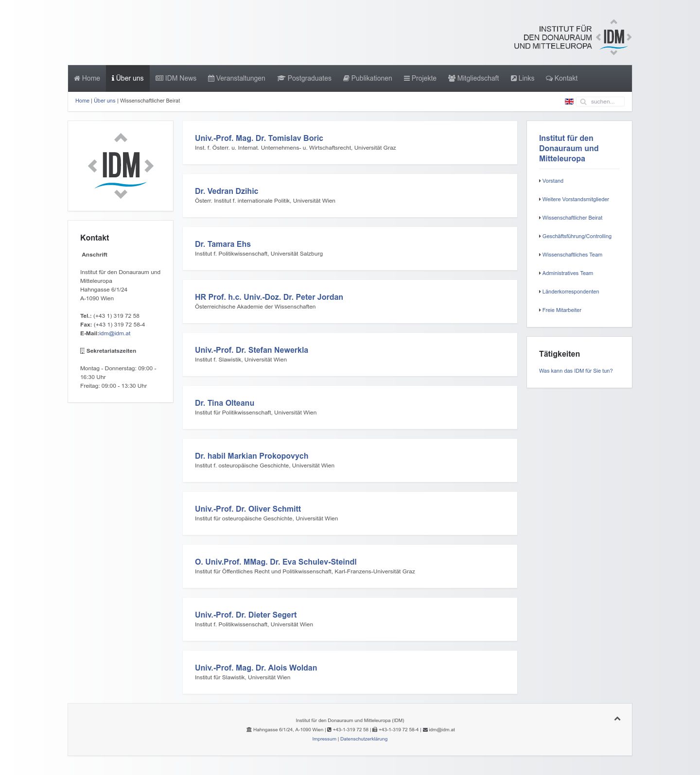The height and width of the screenshot is (775, 700).
Task: Click the fax icon in the footer
Action: pos(375,730)
